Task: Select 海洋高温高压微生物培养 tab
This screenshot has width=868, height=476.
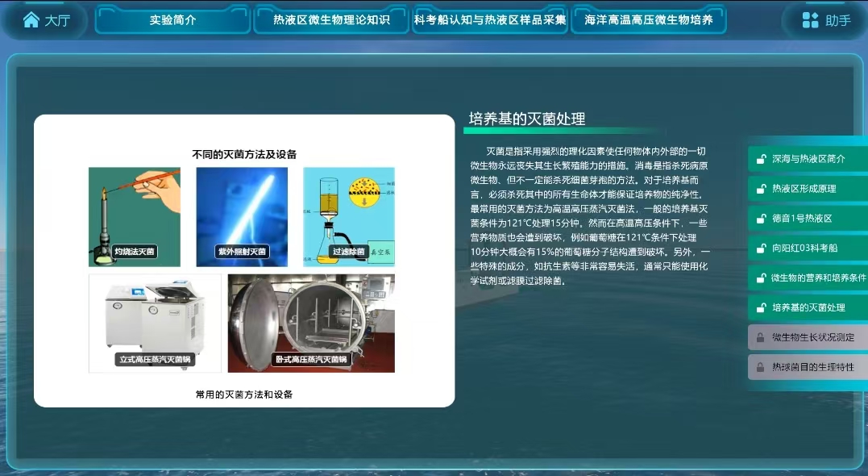Action: [648, 20]
